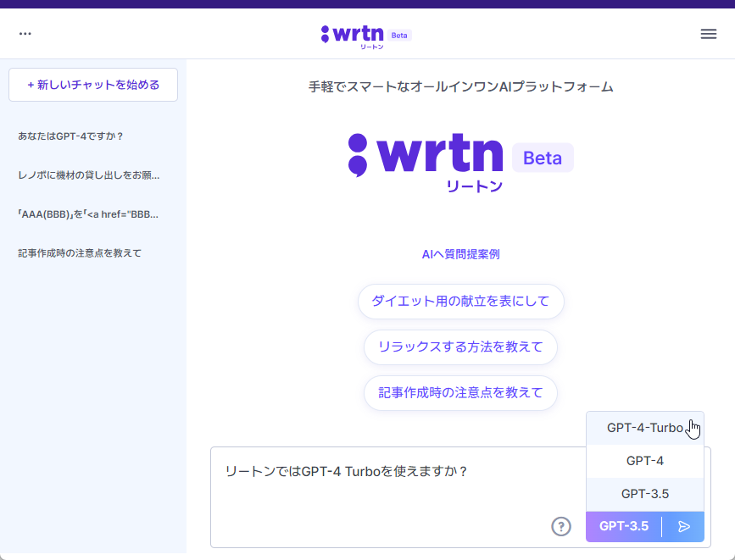Click the large wrtn Beta center logo

pyautogui.click(x=461, y=162)
